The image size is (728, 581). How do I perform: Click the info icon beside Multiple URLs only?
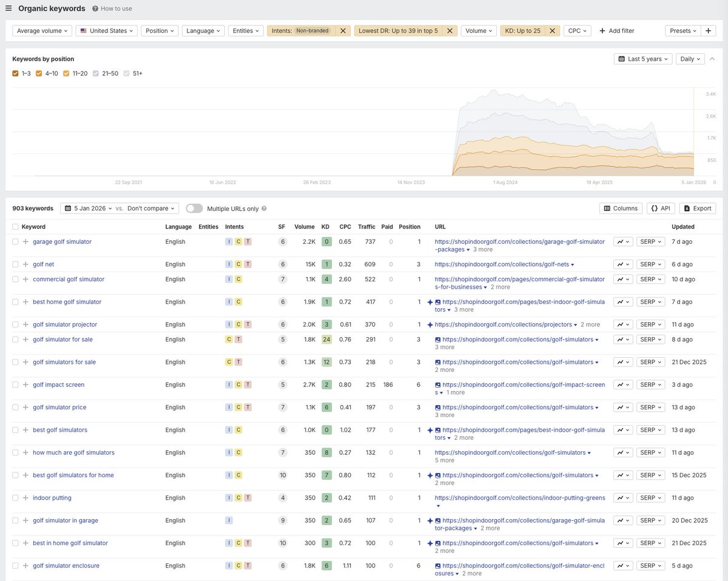tap(264, 209)
